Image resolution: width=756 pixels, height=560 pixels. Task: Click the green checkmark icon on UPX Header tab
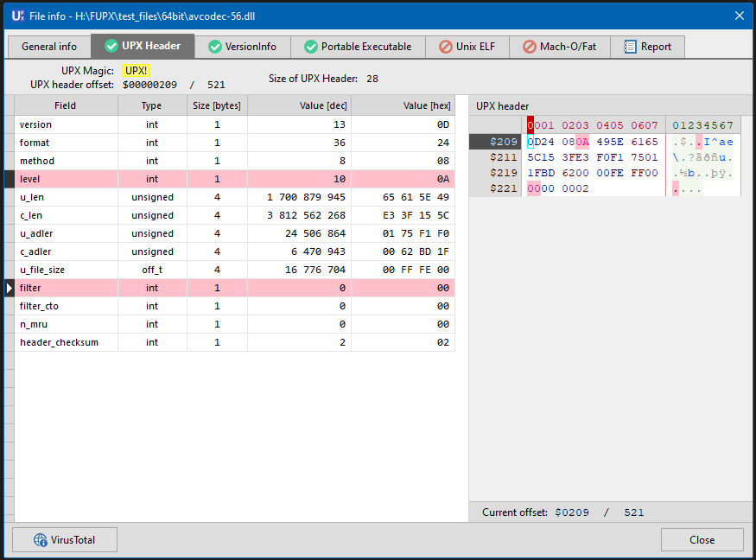click(111, 46)
